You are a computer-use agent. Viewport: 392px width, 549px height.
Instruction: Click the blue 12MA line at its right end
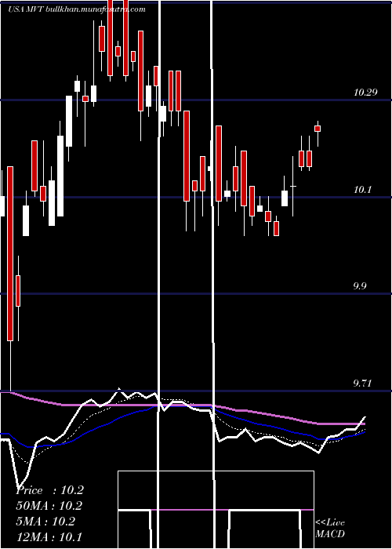362,433
